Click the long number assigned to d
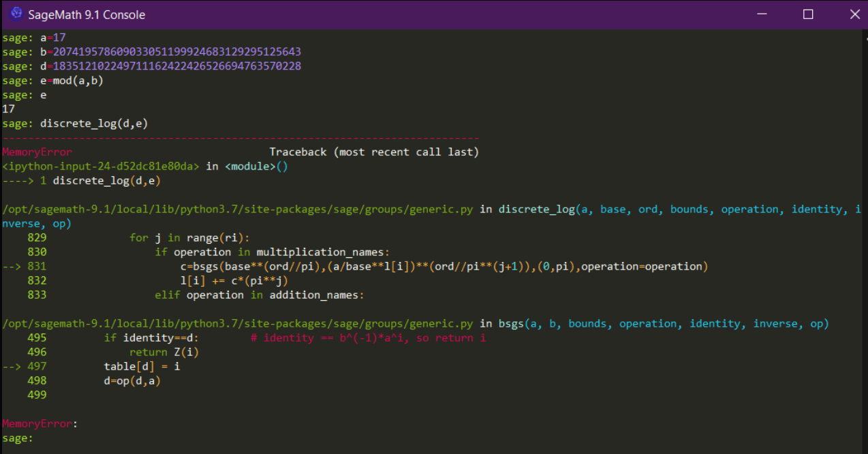The image size is (868, 454). click(x=177, y=66)
